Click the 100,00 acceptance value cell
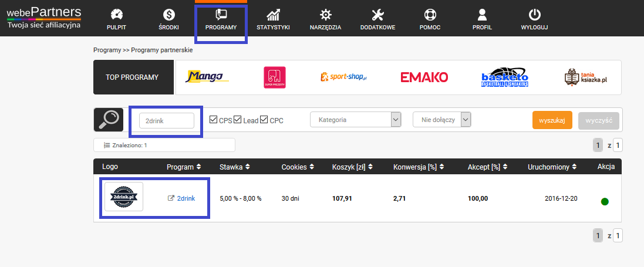 click(478, 198)
